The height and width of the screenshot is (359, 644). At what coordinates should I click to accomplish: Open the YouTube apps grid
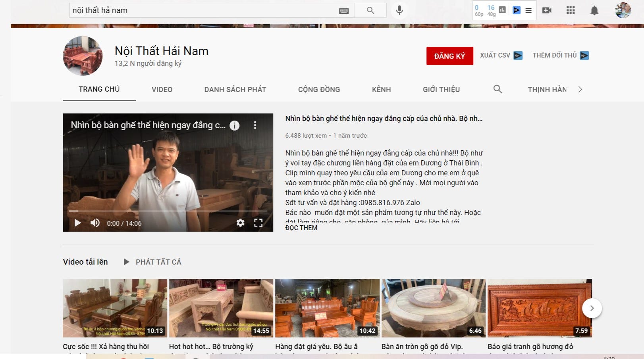click(x=571, y=10)
